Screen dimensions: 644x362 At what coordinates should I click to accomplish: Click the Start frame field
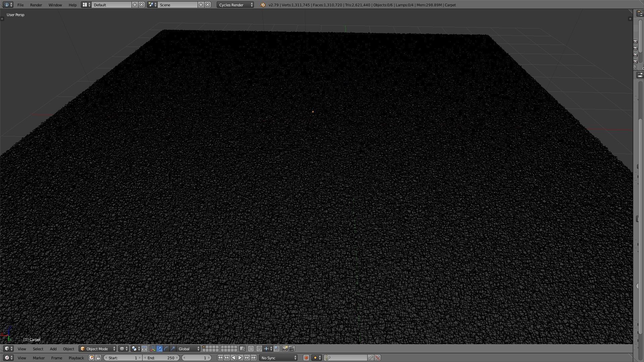pyautogui.click(x=123, y=358)
